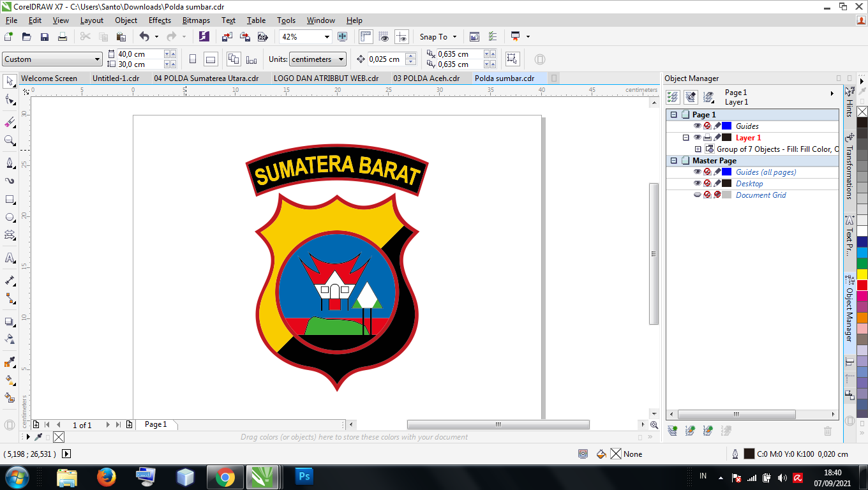Click the Publish to PDF icon
Viewport: 868px width, 490px height.
(x=262, y=37)
